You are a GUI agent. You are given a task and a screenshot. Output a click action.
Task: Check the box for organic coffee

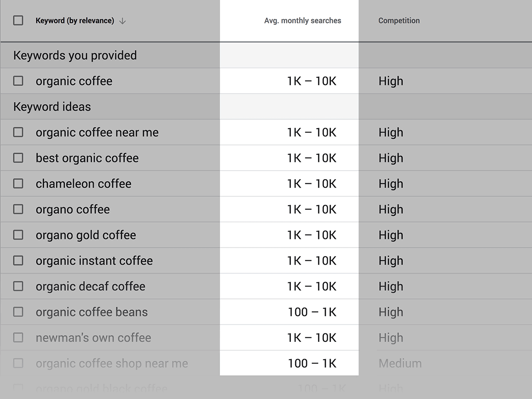click(18, 81)
